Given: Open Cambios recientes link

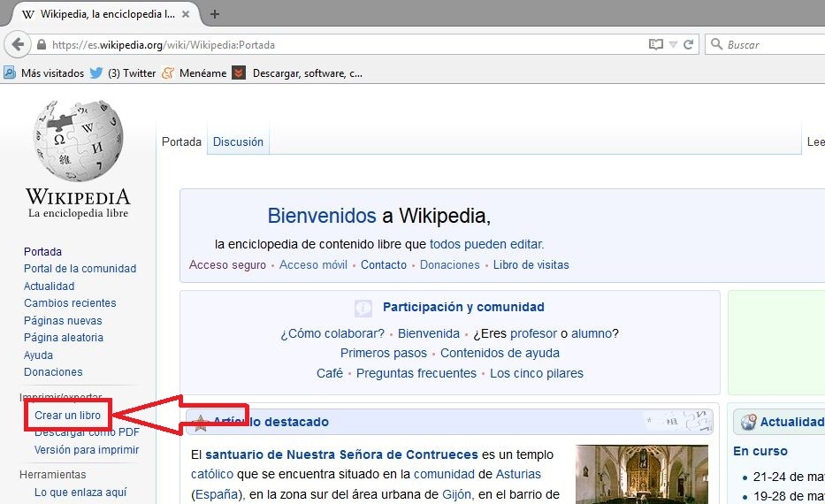Looking at the screenshot, I should tap(70, 303).
